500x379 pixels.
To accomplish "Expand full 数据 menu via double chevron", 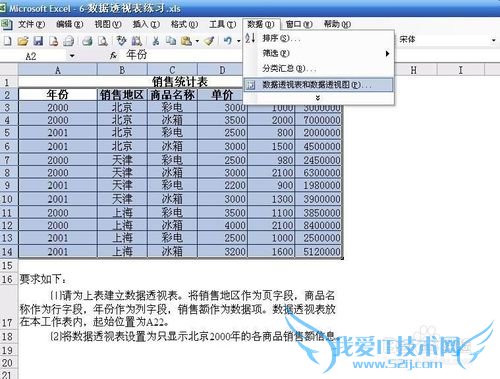I will click(x=318, y=98).
